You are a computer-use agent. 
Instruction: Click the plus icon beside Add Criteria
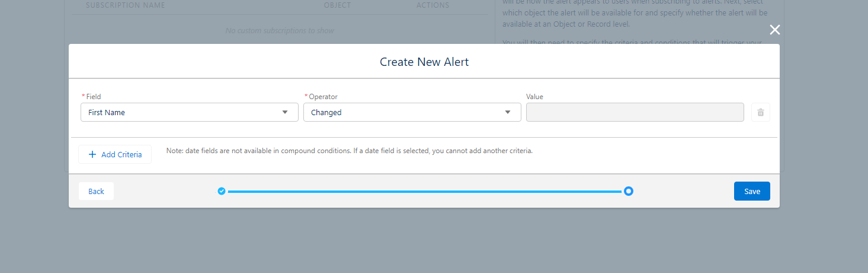[x=92, y=154]
